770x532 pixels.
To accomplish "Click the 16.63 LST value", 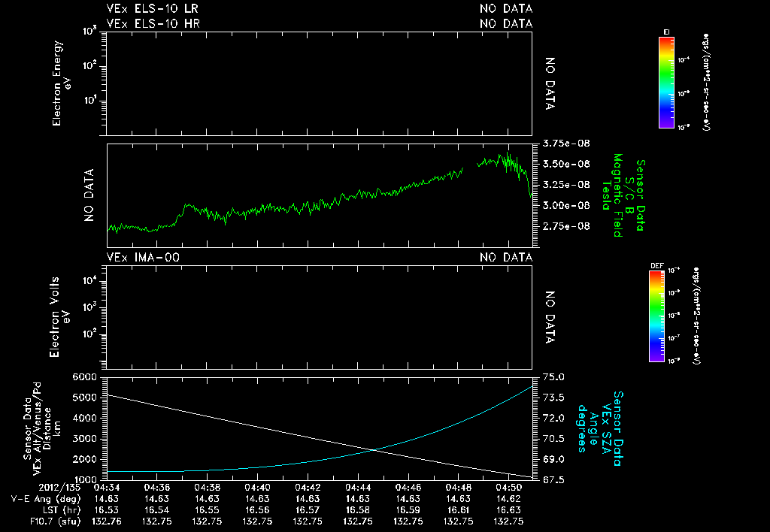I will pos(509,510).
